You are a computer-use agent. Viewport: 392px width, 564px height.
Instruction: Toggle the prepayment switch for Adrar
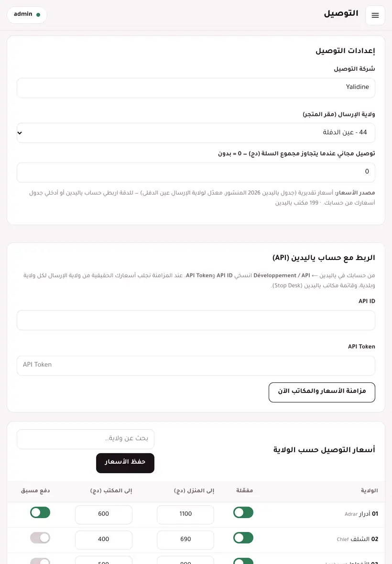coord(40,512)
